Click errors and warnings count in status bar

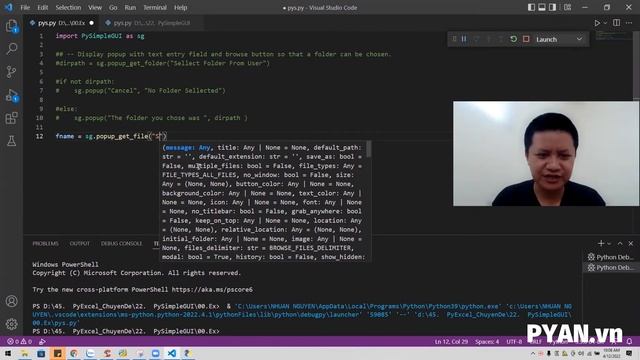pyautogui.click(x=20, y=342)
